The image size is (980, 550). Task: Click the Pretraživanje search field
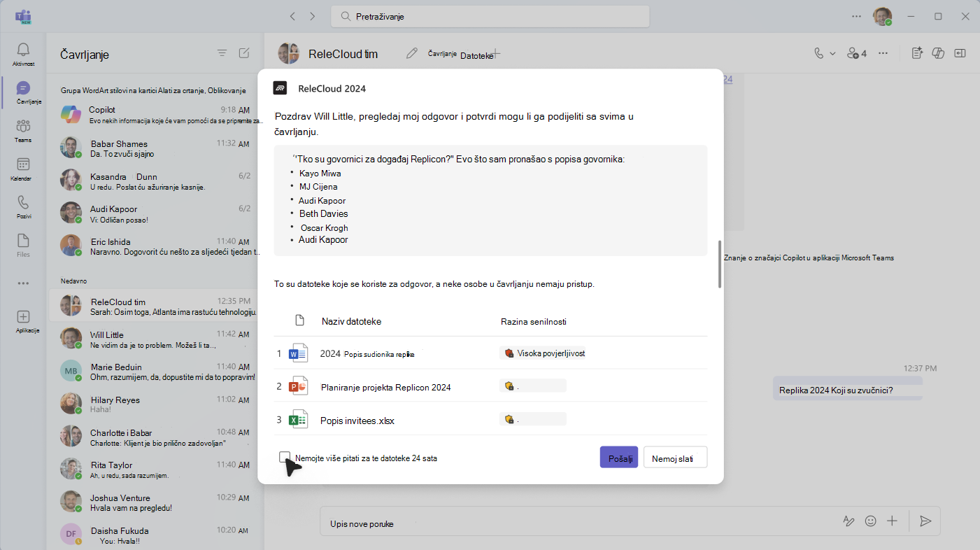click(490, 16)
